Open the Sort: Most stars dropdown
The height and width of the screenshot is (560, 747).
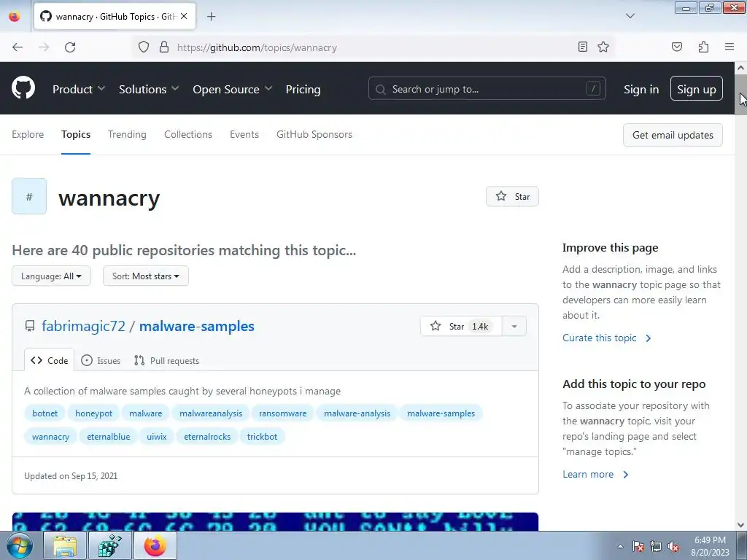pos(146,276)
